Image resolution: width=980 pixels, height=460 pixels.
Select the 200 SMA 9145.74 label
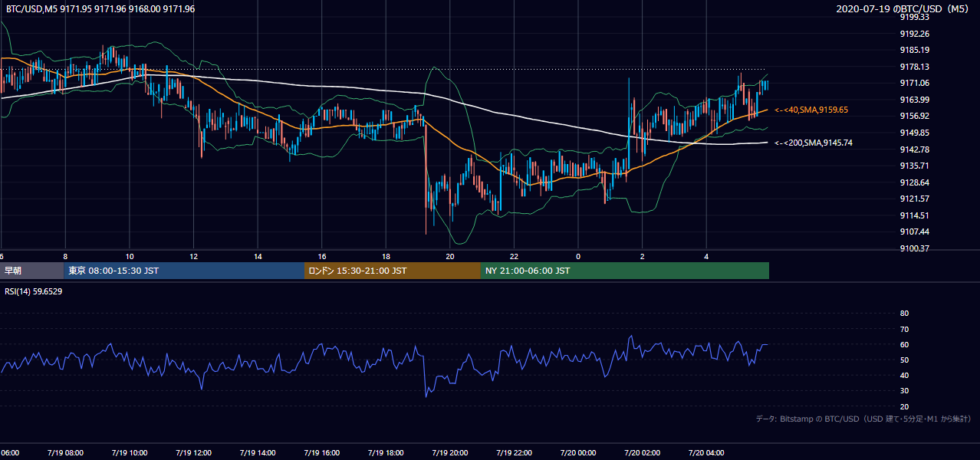coord(814,143)
